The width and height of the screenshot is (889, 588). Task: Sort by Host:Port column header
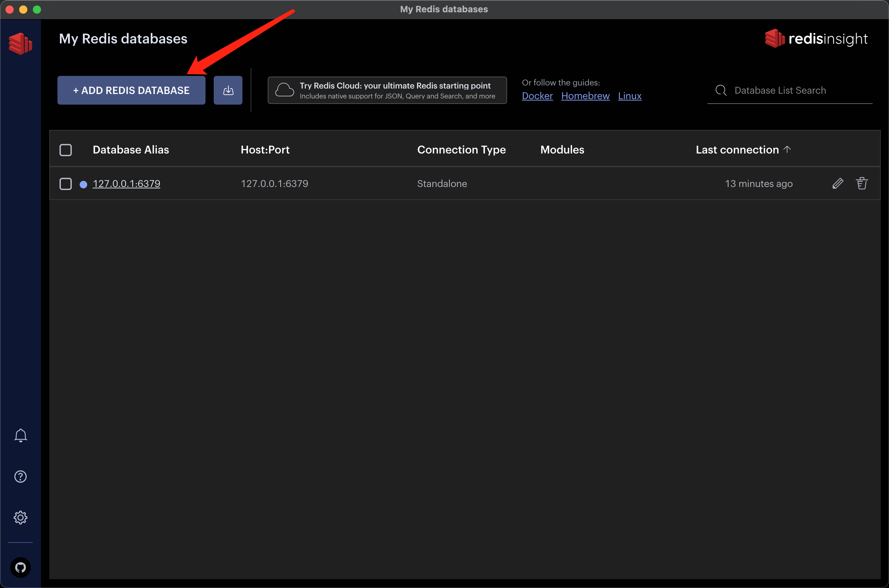[265, 150]
